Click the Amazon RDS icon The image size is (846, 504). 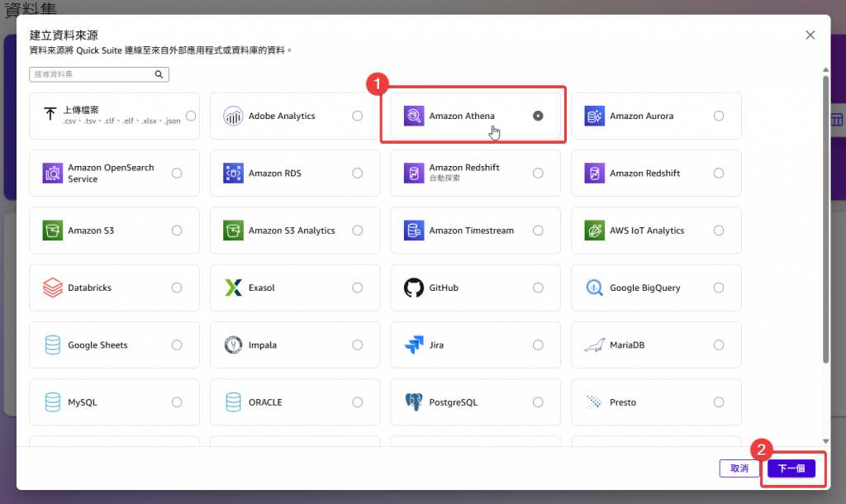[x=233, y=174]
